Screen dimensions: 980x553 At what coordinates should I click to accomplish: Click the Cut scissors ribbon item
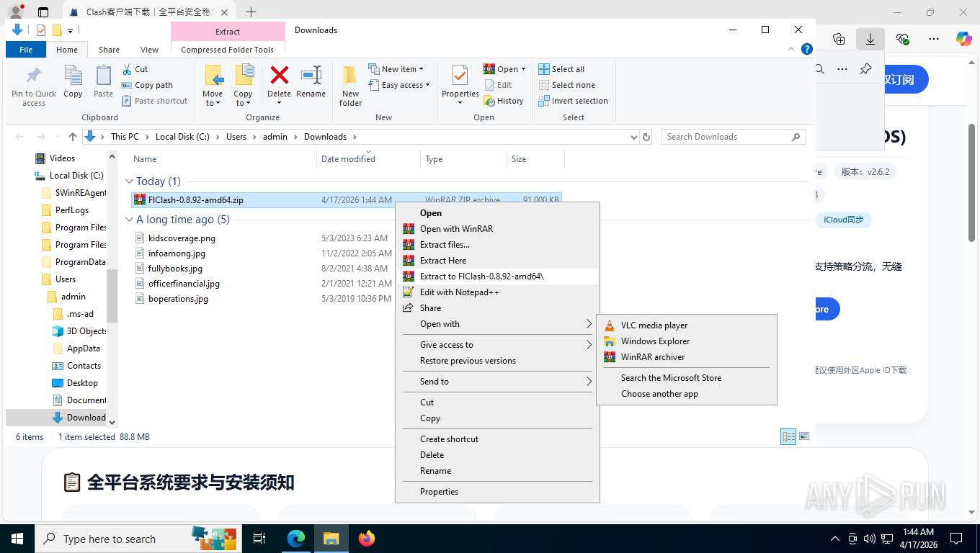point(135,69)
